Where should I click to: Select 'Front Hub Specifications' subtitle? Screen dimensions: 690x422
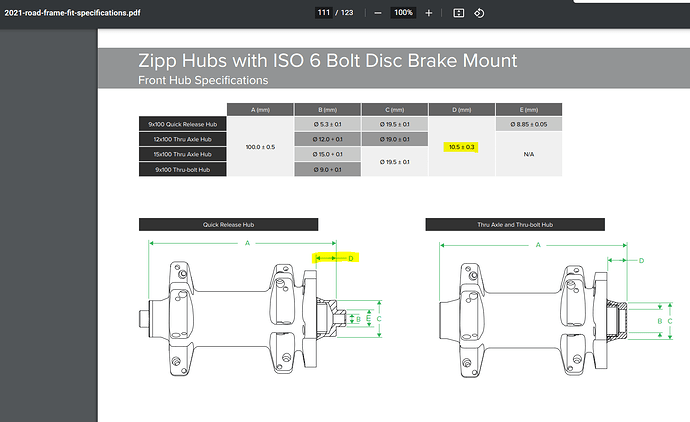click(203, 81)
